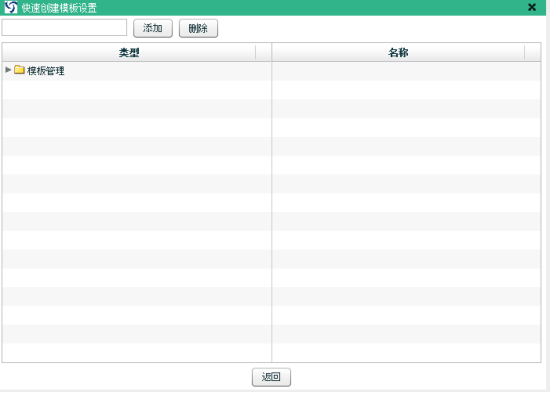Select the 模板管理 tree item label
This screenshot has height=393, width=550.
coord(46,71)
